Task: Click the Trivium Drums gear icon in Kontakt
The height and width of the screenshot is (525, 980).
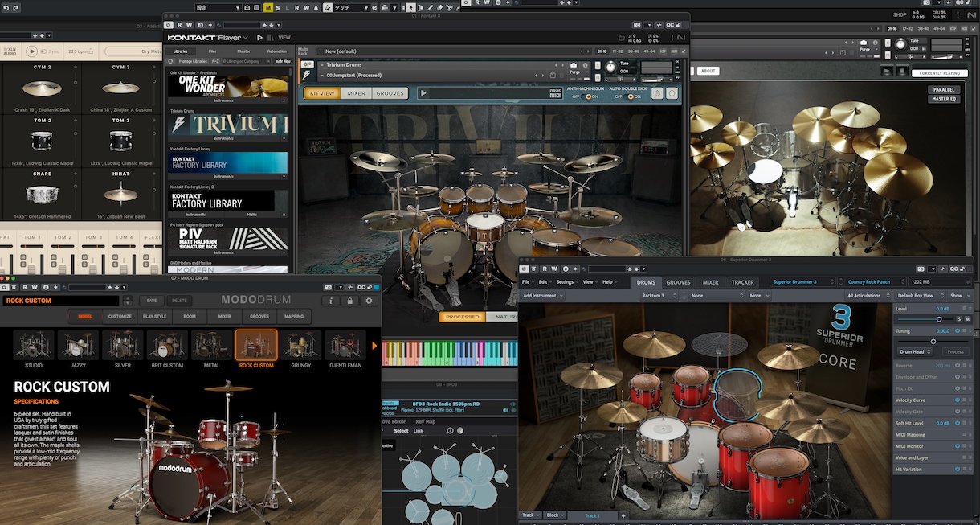Action: (x=657, y=93)
